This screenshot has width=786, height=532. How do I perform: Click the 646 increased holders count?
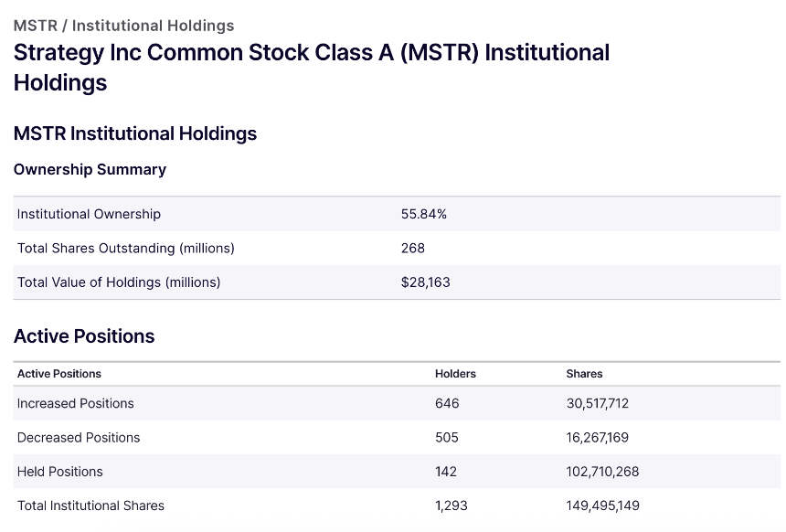(447, 403)
